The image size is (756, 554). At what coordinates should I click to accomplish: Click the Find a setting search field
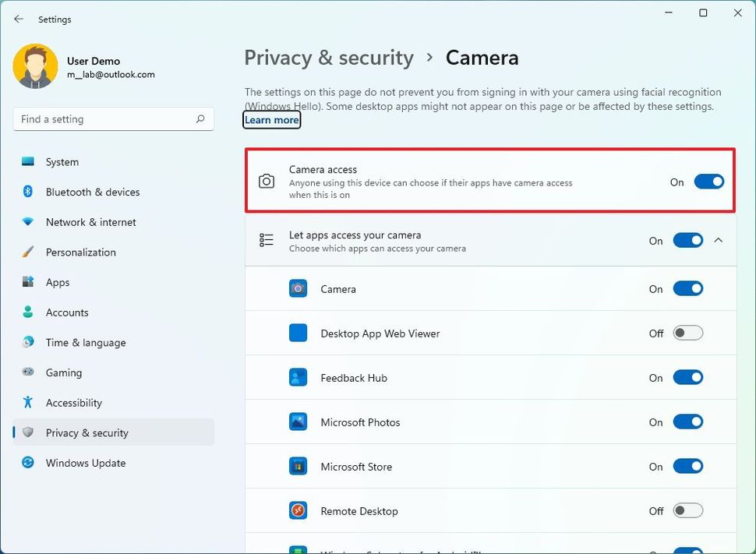coord(113,118)
